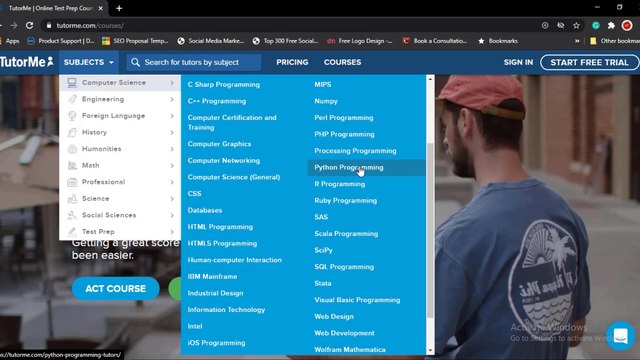Expand the Foreign Language submenu arrow
This screenshot has height=360, width=640.
(172, 116)
